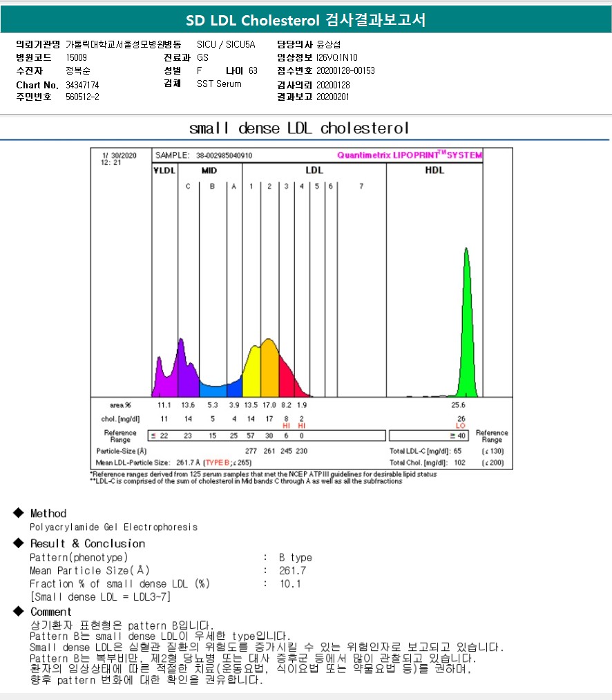Click the NCEP ATPIII reference footnote

[264, 474]
